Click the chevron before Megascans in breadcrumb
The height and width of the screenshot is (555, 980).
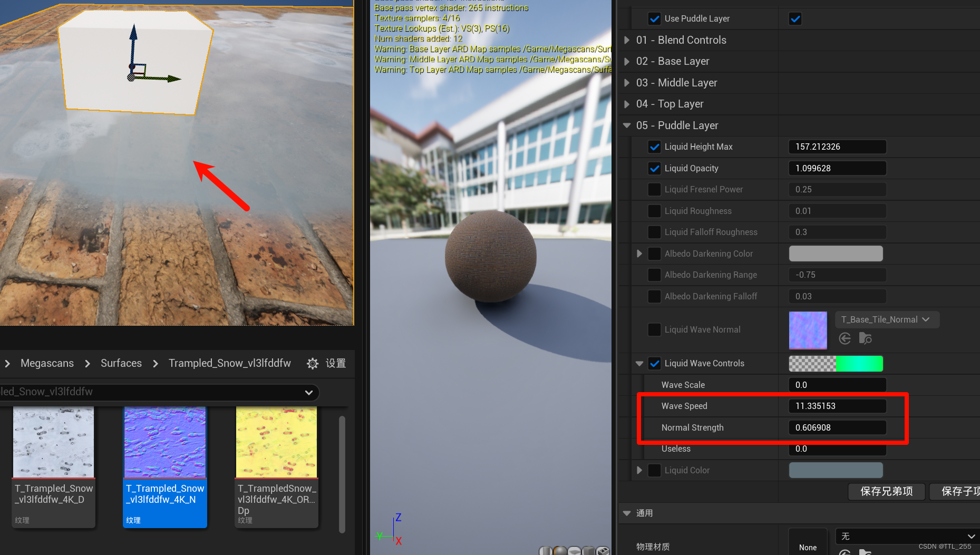(7, 364)
